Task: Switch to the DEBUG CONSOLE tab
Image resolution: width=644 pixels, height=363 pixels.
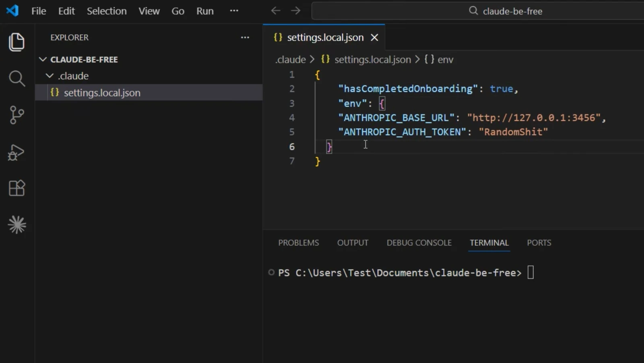Action: pos(419,243)
